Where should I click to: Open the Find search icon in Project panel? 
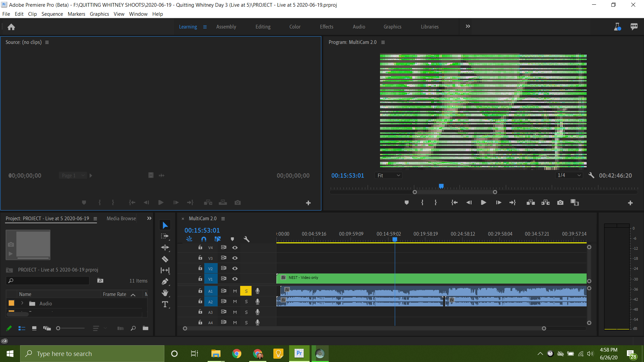[133, 328]
